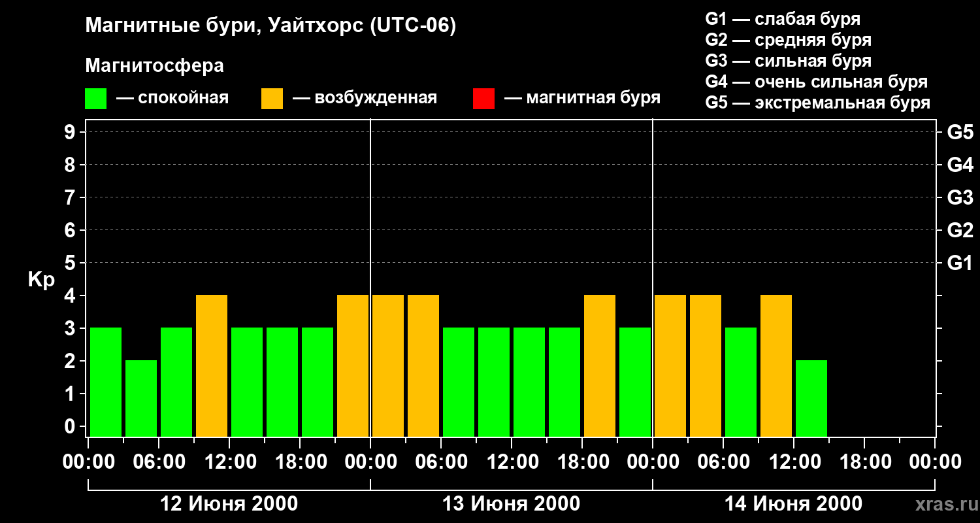Click legend line 'G4 — очень сильная буря'

(x=816, y=82)
